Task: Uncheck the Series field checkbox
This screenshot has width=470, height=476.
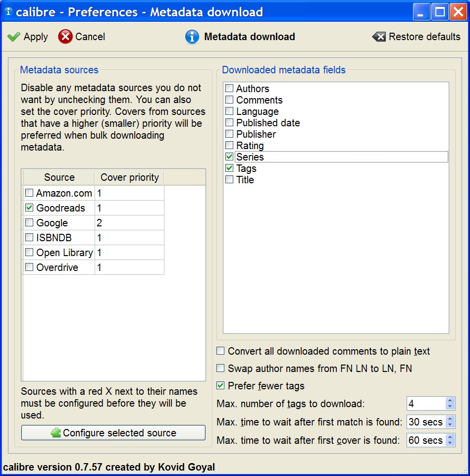Action: click(229, 157)
